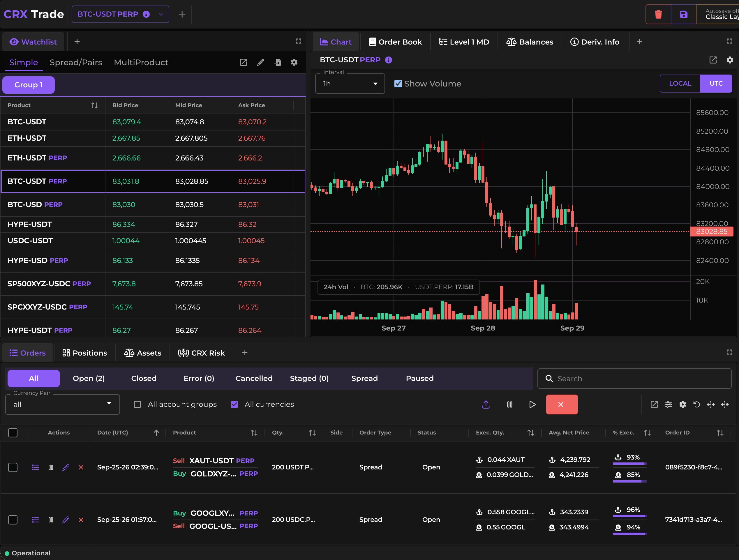Click the export orders upload icon
Image resolution: width=739 pixels, height=560 pixels.
click(x=486, y=404)
